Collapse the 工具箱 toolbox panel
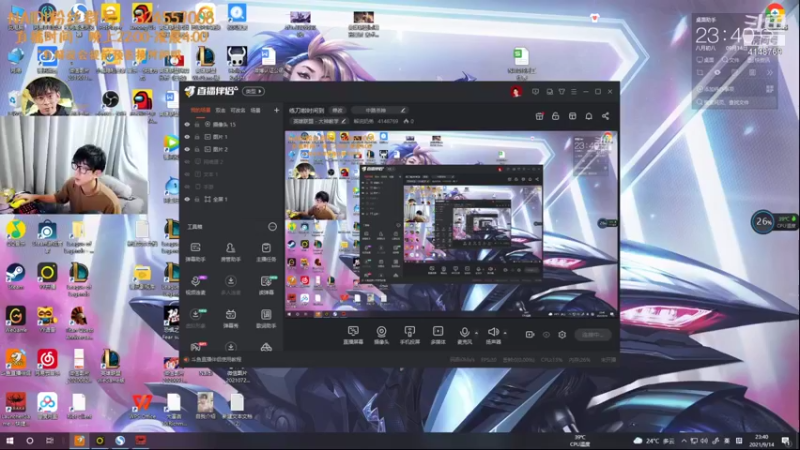 coord(272,227)
